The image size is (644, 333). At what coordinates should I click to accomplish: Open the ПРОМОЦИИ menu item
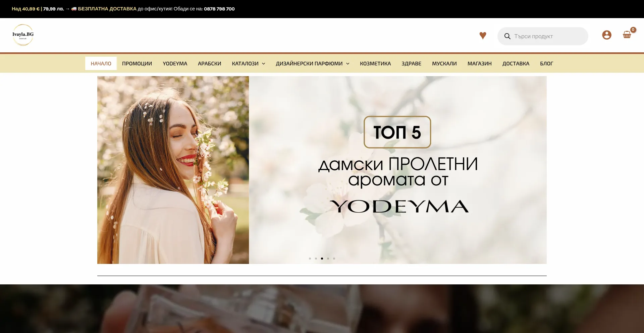pos(137,63)
